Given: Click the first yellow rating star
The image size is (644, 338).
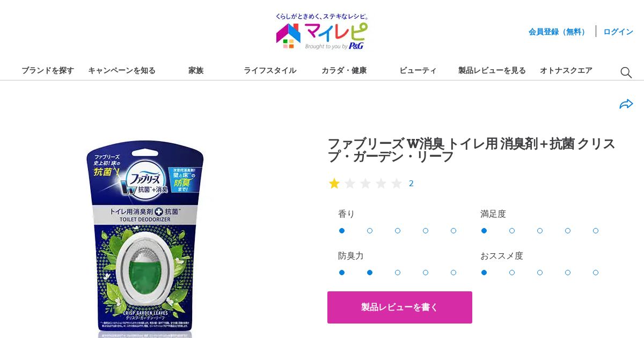Looking at the screenshot, I should [334, 183].
